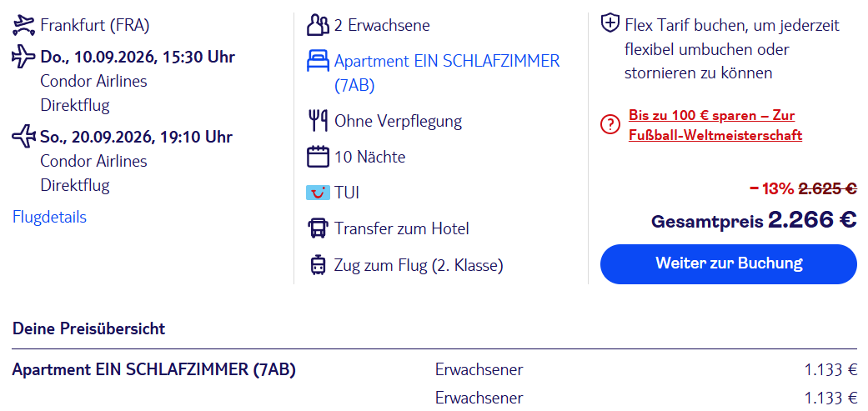Open the Flugdetails link
Screen dimensions: 868x411
[x=49, y=218]
